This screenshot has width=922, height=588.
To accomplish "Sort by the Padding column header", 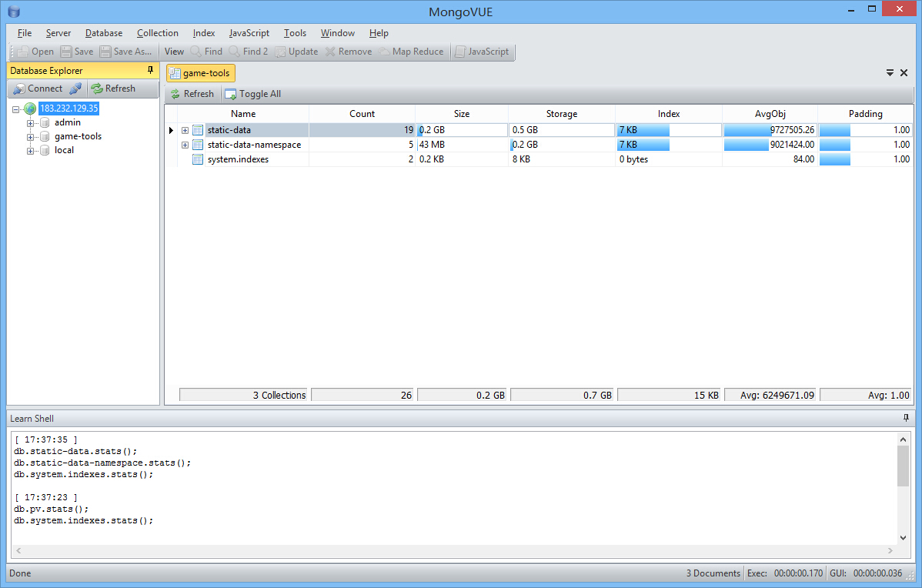I will point(865,113).
